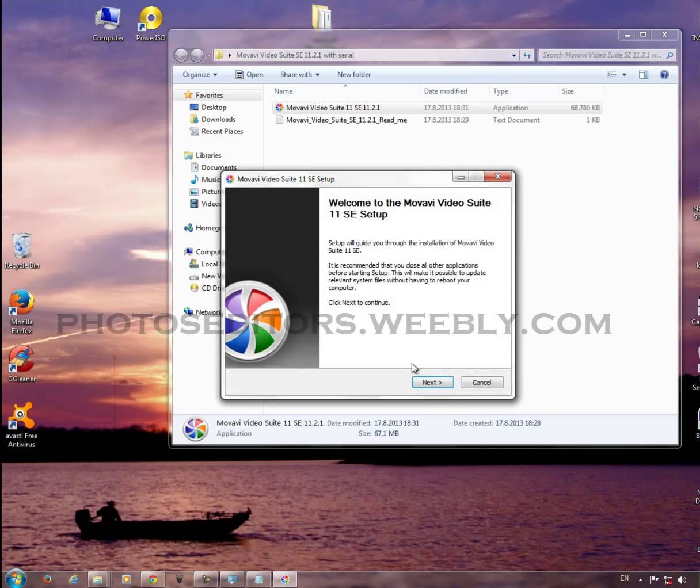700x588 pixels.
Task: Click the change view icon in Explorer
Action: pyautogui.click(x=612, y=75)
